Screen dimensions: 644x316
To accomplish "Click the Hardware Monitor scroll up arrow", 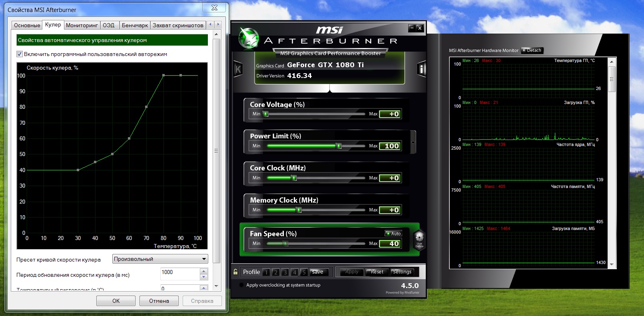I will point(611,62).
